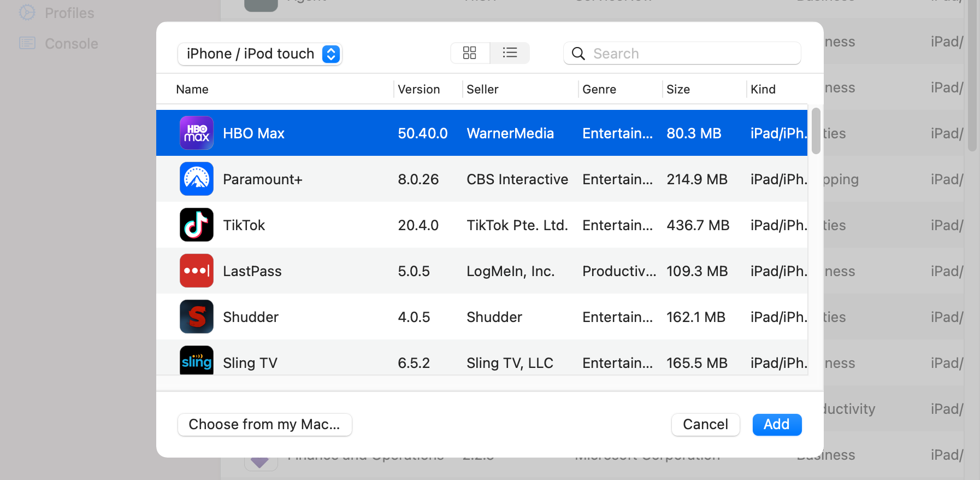Open the iPhone / iPod touch platform dropdown
Image resolution: width=980 pixels, height=480 pixels.
click(x=260, y=54)
